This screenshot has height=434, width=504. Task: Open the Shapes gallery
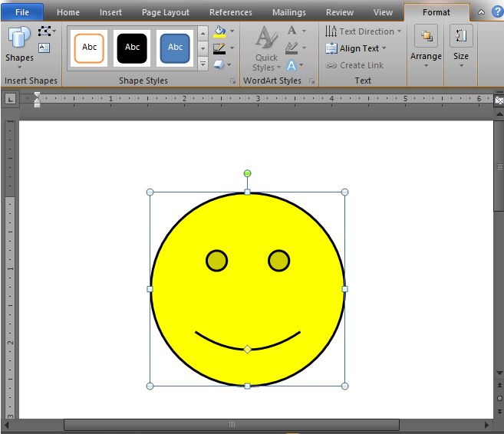(x=19, y=44)
